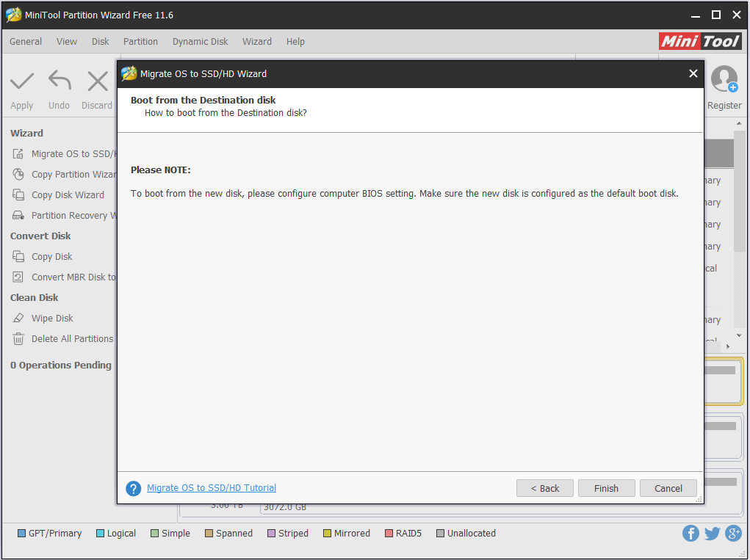Click the Undo arrow icon
The image size is (750, 560).
tap(59, 81)
